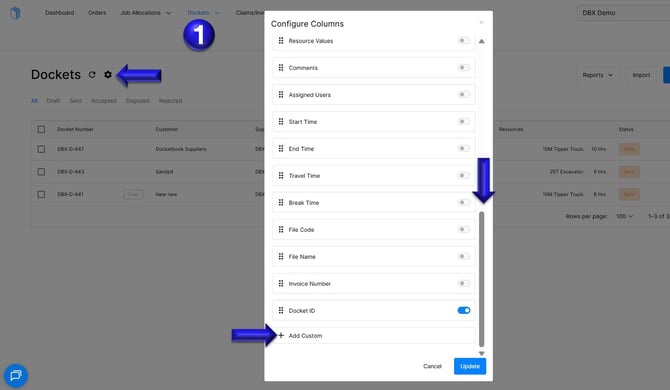This screenshot has height=390, width=670.
Task: Grab the Comments drag handle
Action: pos(281,67)
